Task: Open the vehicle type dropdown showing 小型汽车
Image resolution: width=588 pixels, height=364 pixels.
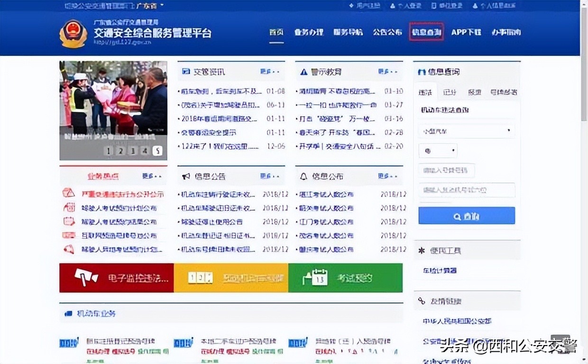Action: (466, 130)
